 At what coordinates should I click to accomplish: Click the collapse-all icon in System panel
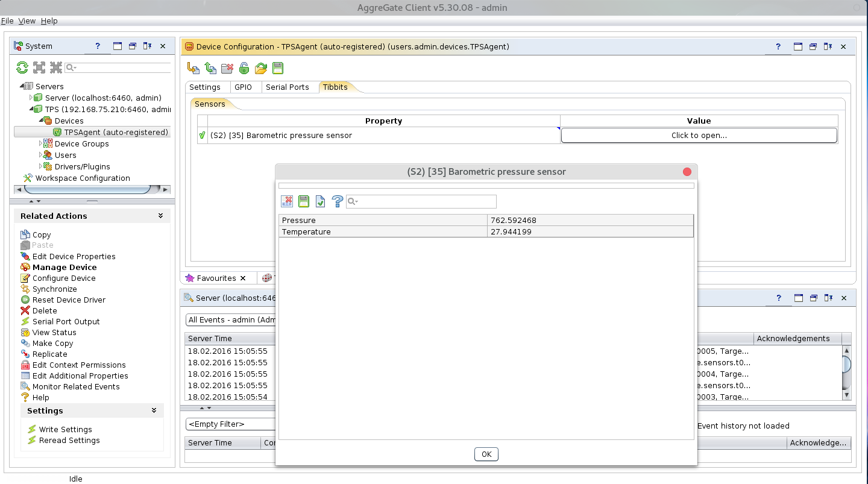[56, 68]
